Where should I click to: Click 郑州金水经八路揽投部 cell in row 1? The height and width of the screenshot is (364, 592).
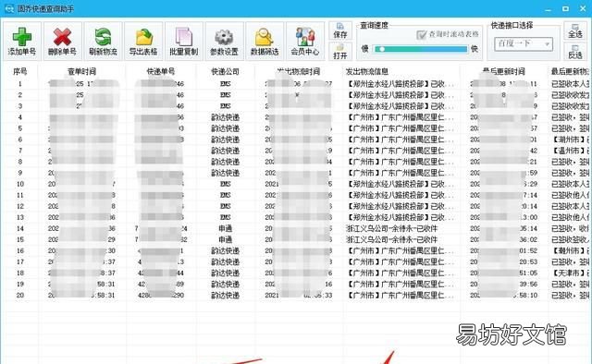400,84
